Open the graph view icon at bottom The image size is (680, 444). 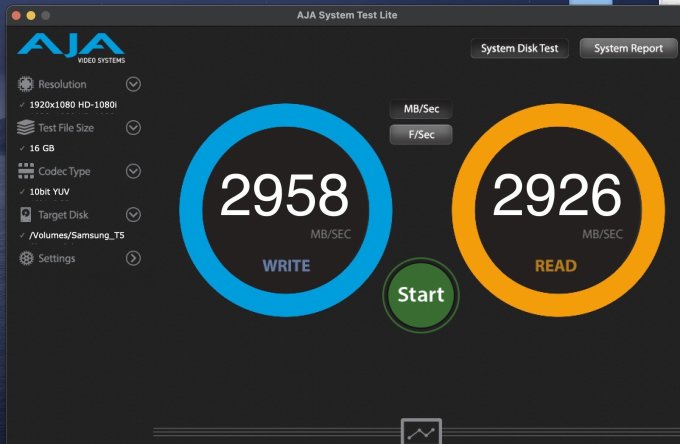coord(421,431)
